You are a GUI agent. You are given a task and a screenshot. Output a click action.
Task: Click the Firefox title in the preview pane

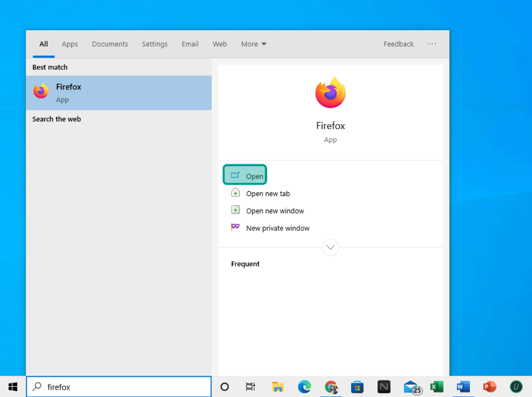click(x=330, y=125)
